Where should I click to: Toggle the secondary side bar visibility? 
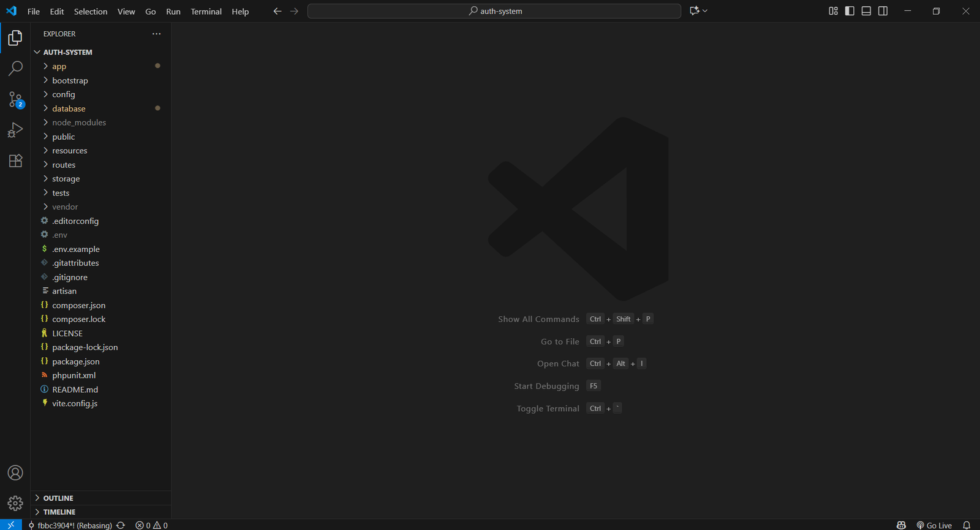click(x=883, y=11)
